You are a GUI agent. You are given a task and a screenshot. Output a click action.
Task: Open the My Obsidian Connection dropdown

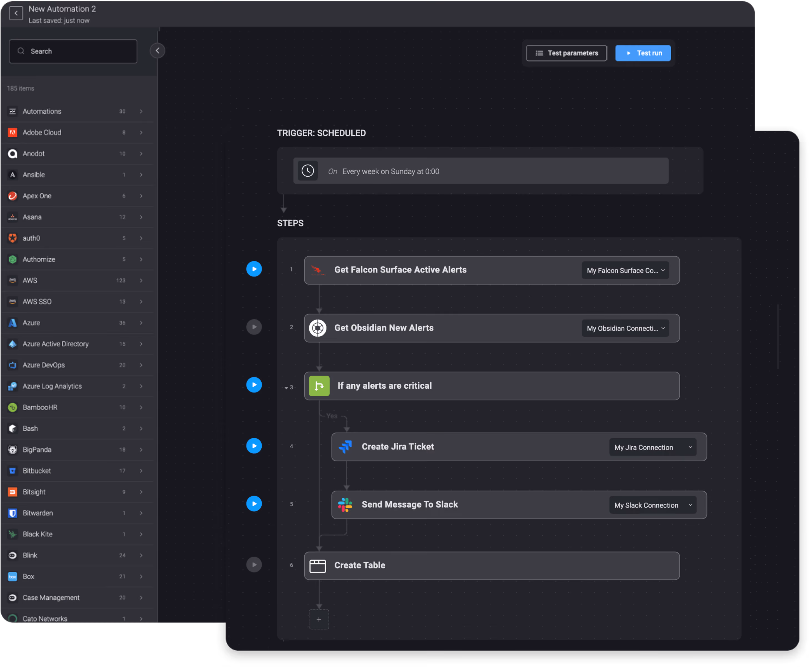(625, 329)
